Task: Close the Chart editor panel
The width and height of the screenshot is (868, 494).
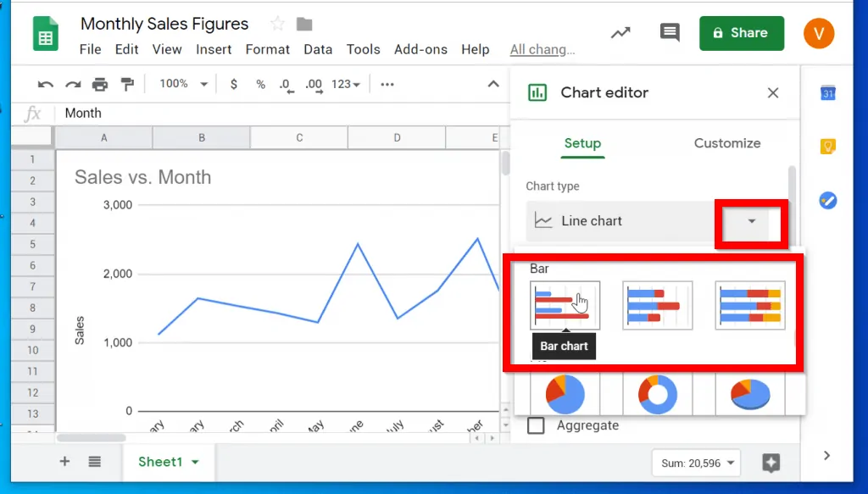Action: click(772, 93)
